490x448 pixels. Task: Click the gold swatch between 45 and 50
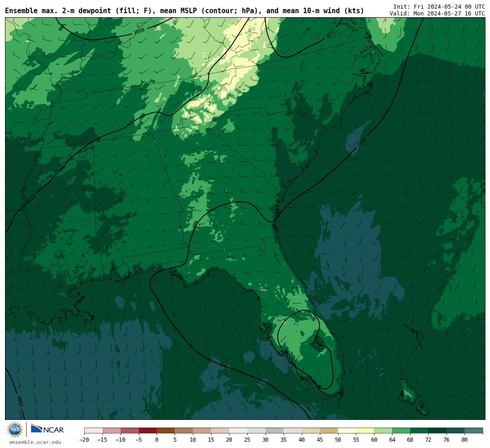(329, 431)
